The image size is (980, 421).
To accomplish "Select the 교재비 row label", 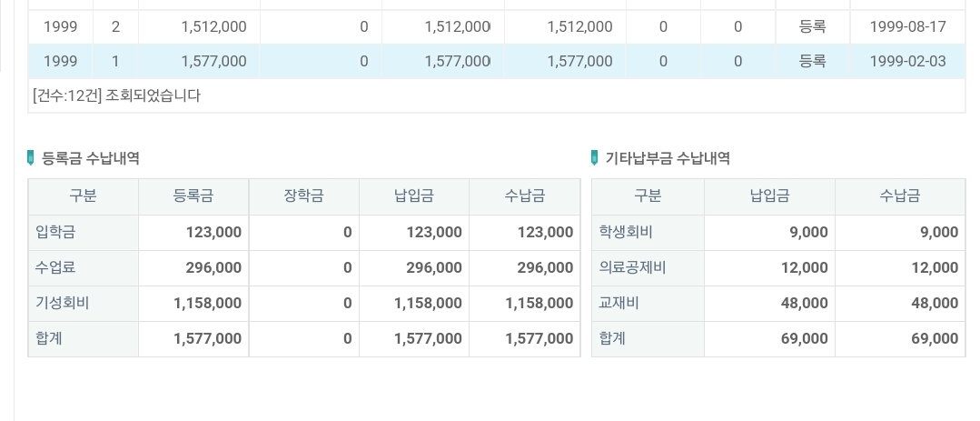I will pos(619,303).
